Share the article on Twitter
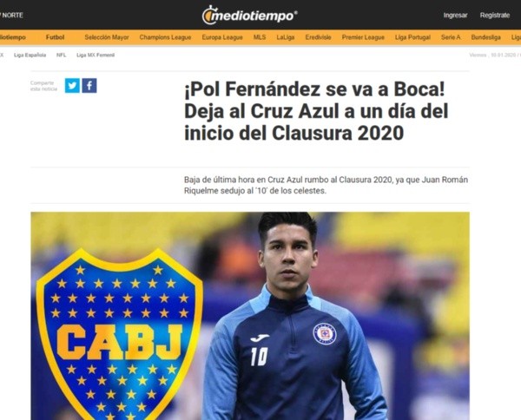 72,86
